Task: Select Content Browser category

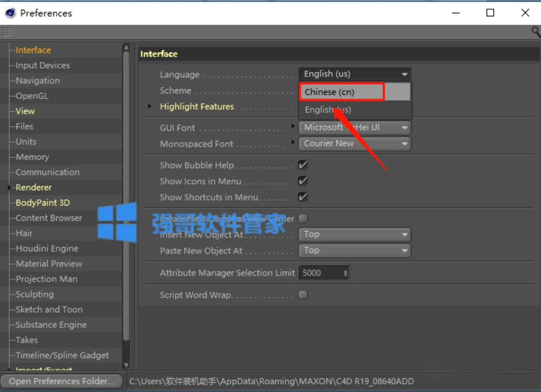Action: tap(49, 218)
